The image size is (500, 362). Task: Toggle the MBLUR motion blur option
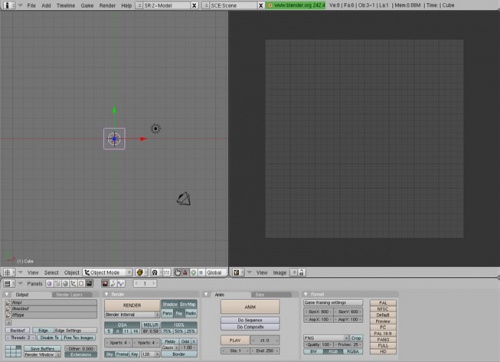click(150, 325)
